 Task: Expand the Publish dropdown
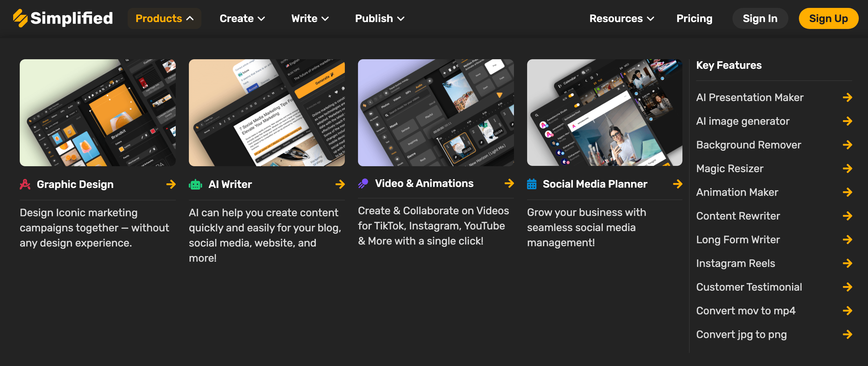point(380,18)
